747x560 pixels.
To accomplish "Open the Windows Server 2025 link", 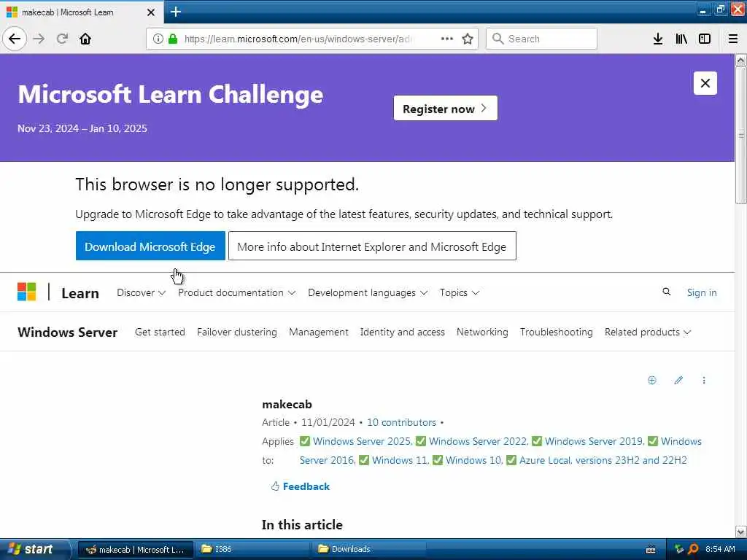I will [362, 441].
